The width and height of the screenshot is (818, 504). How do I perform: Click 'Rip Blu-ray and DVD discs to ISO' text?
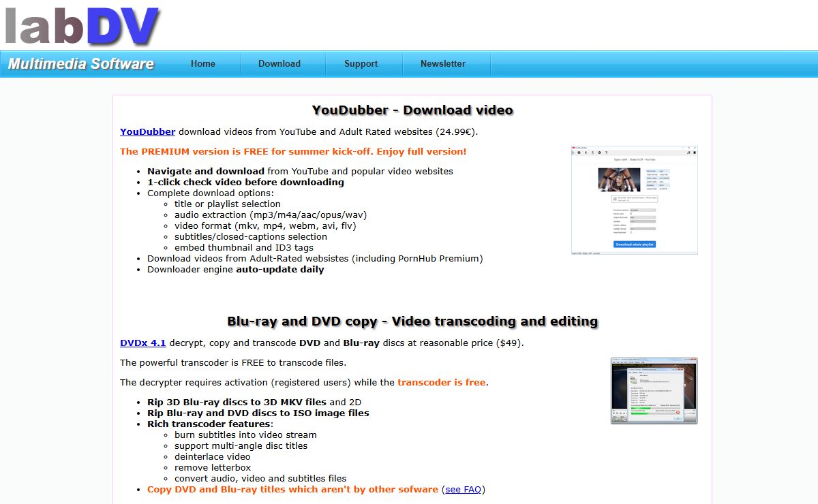pos(258,413)
